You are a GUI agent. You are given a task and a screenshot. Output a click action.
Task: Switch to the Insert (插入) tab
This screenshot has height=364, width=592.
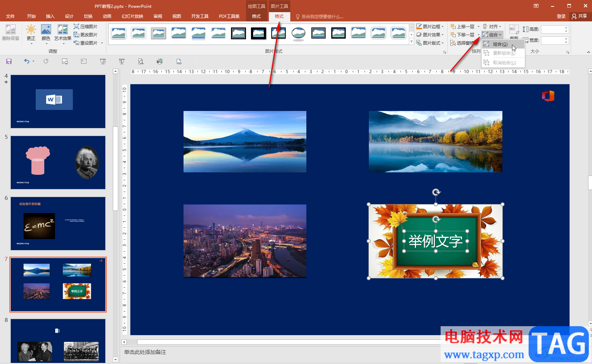click(x=50, y=16)
